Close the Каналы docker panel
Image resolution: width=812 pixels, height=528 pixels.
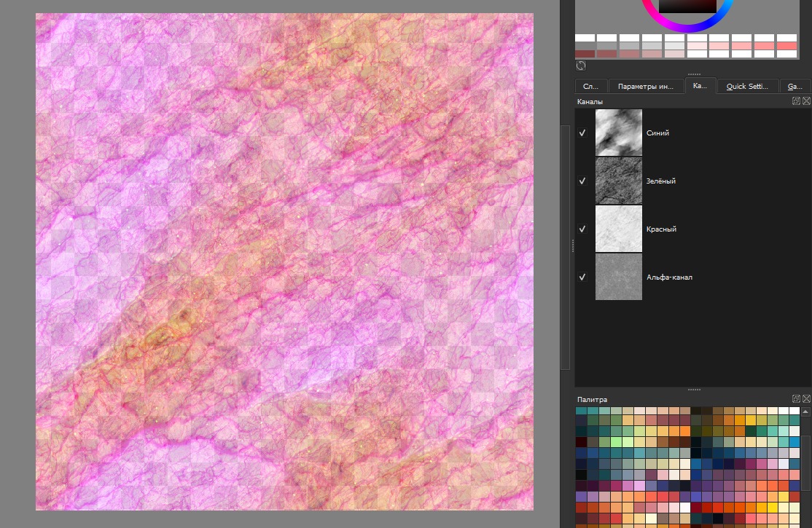pyautogui.click(x=806, y=102)
